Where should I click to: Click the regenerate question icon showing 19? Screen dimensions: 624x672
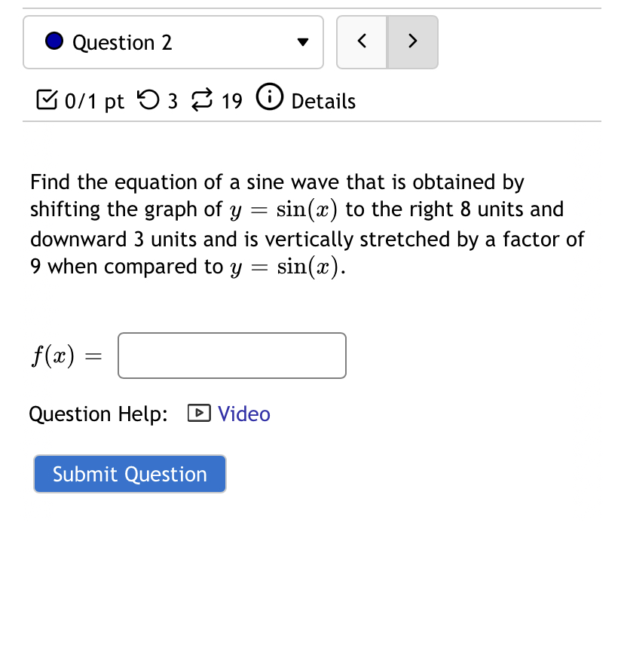pos(200,99)
